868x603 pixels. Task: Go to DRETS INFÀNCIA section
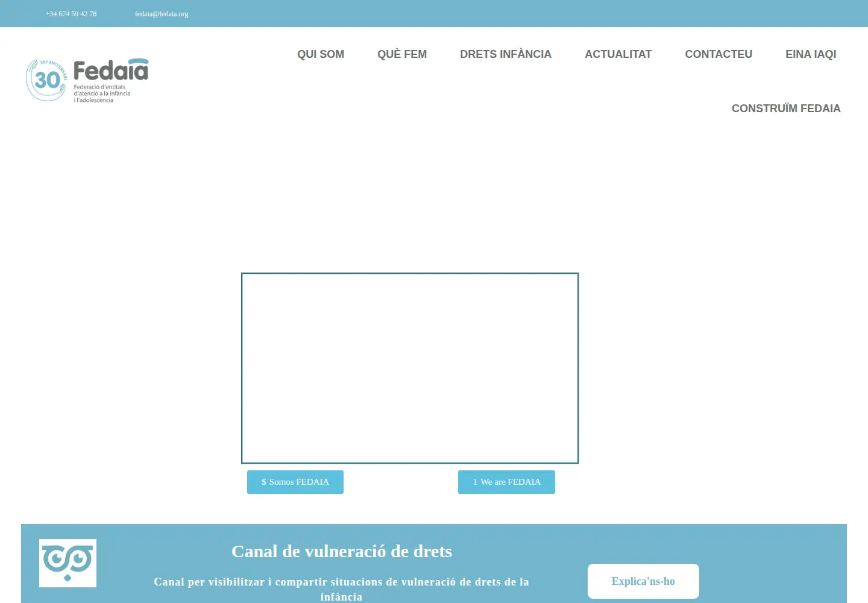506,54
